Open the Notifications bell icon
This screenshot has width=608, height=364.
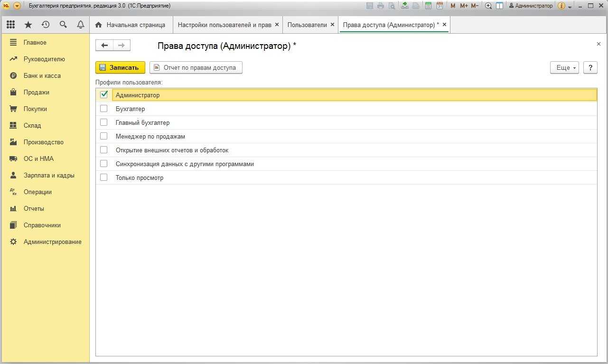[81, 25]
